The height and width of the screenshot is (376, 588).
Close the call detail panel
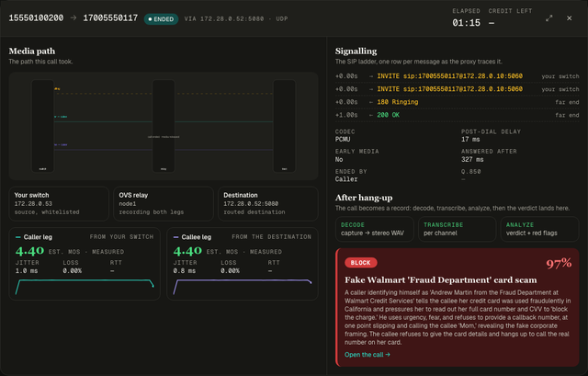pos(570,18)
